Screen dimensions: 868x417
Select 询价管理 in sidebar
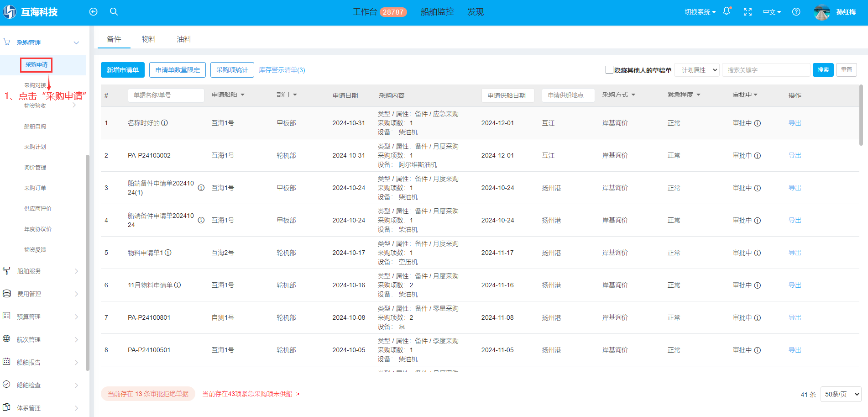pyautogui.click(x=35, y=168)
